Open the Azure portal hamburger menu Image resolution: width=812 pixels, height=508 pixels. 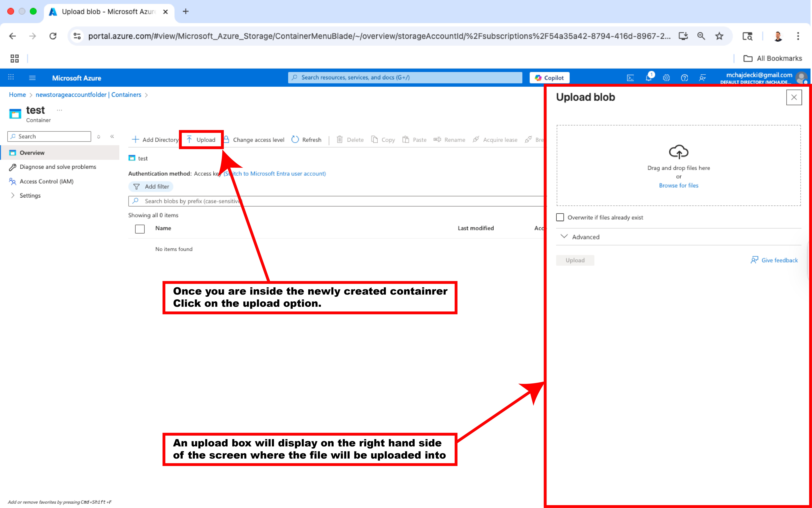click(32, 78)
